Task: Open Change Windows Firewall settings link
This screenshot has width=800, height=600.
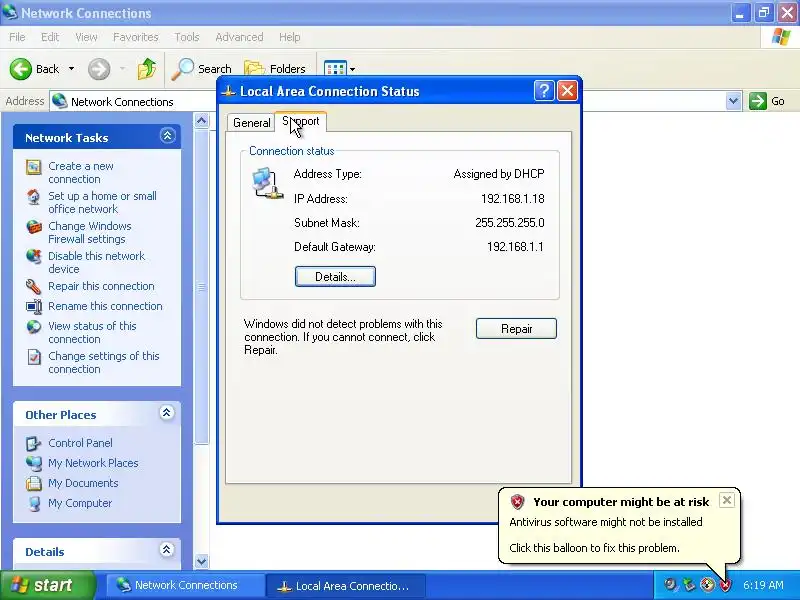Action: coord(89,232)
